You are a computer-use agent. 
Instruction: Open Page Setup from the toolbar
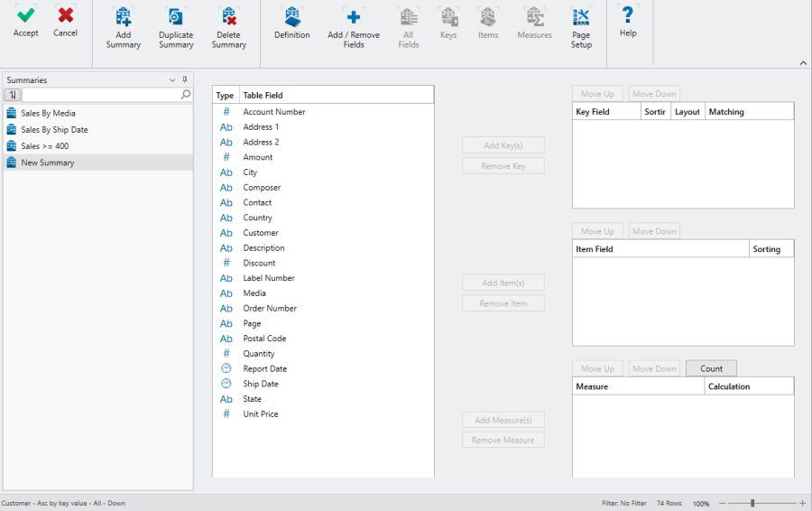click(x=581, y=17)
